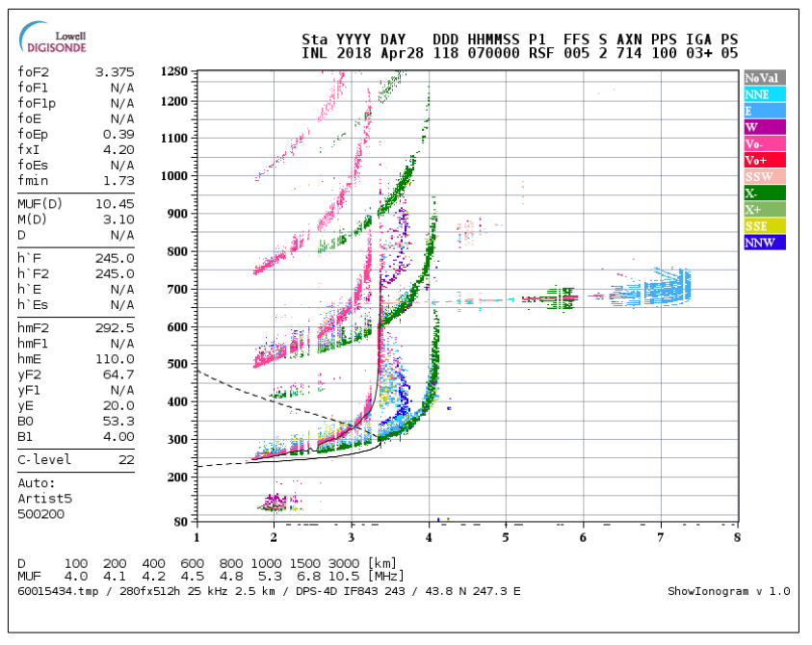Click the h`F value 245.0
812x645 pixels.
coord(115,258)
